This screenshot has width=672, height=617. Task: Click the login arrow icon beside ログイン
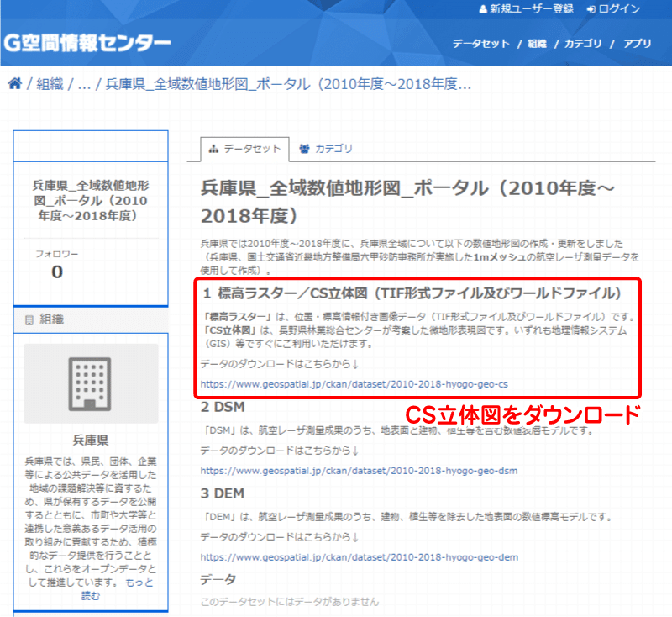pos(591,9)
